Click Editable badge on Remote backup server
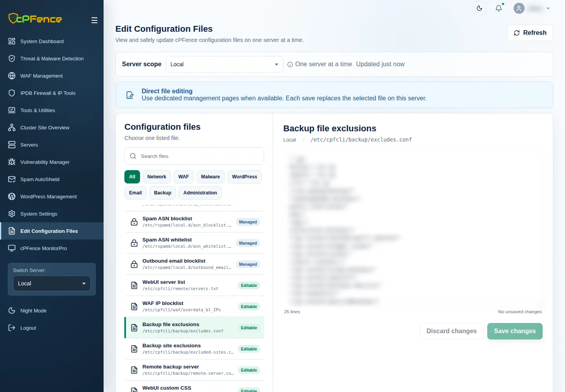Image resolution: width=565 pixels, height=392 pixels. 249,370
